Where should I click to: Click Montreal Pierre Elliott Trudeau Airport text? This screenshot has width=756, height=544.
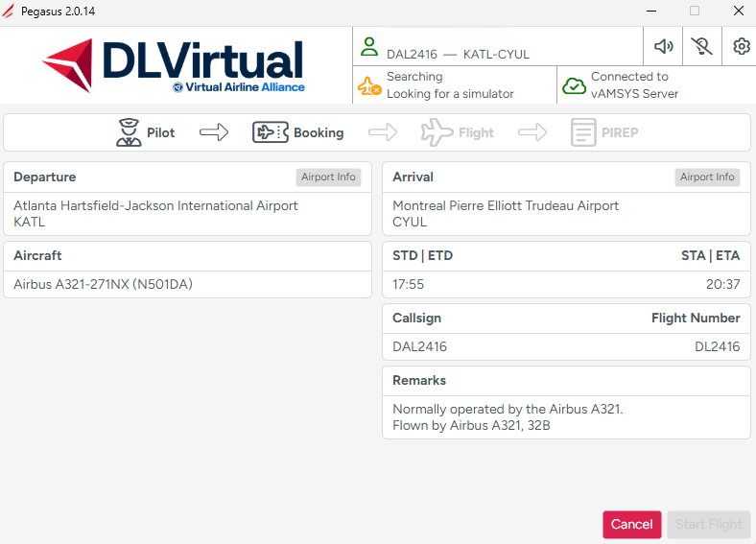pos(506,206)
